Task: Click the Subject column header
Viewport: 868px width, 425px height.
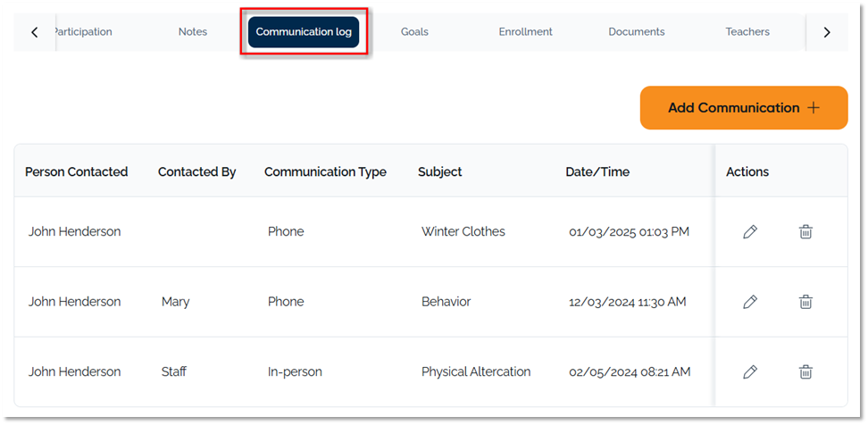Action: coord(440,171)
